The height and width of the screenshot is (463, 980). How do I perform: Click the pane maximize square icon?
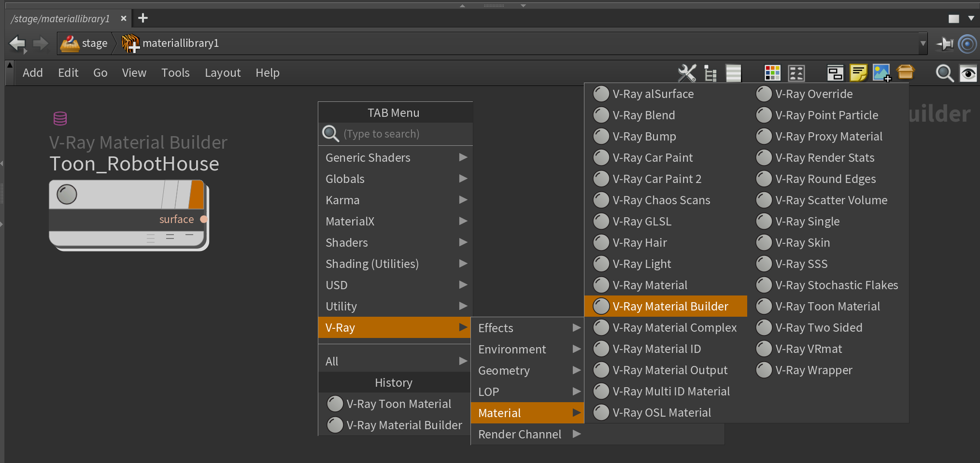click(x=954, y=19)
